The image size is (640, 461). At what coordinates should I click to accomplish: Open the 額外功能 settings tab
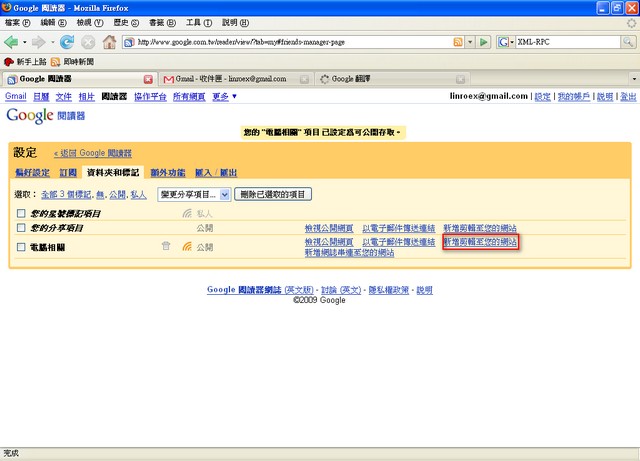point(167,173)
